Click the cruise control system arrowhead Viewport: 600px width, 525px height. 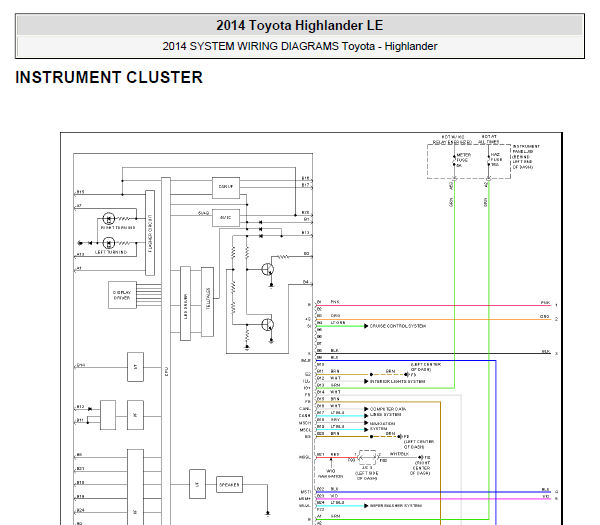[366, 326]
